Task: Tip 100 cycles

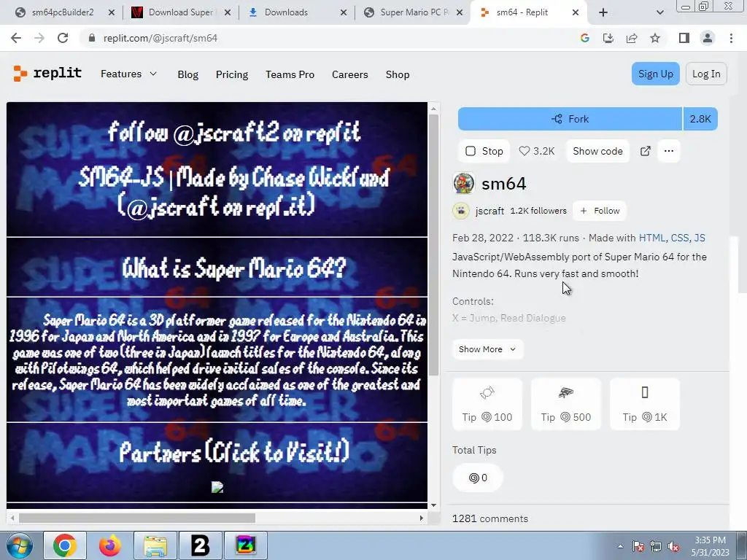Action: click(x=487, y=404)
